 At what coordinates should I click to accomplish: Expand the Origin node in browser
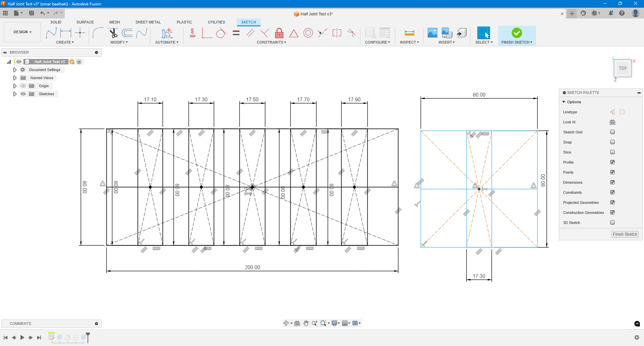tap(15, 86)
